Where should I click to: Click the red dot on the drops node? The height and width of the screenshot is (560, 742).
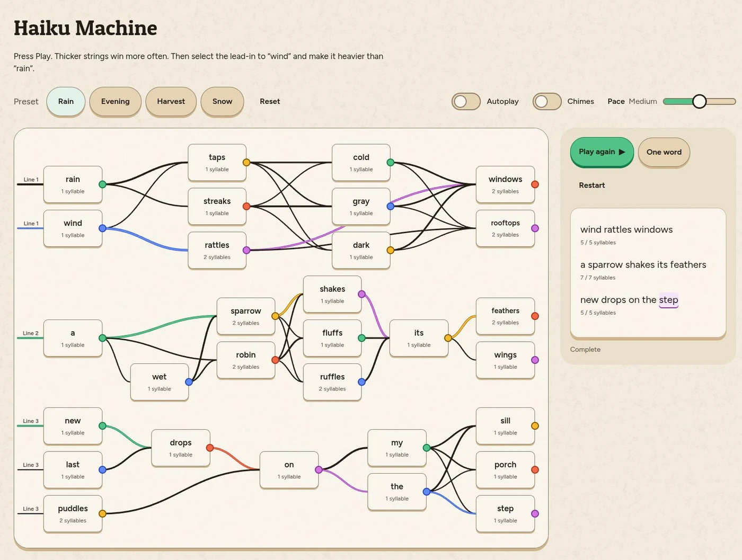click(x=210, y=448)
